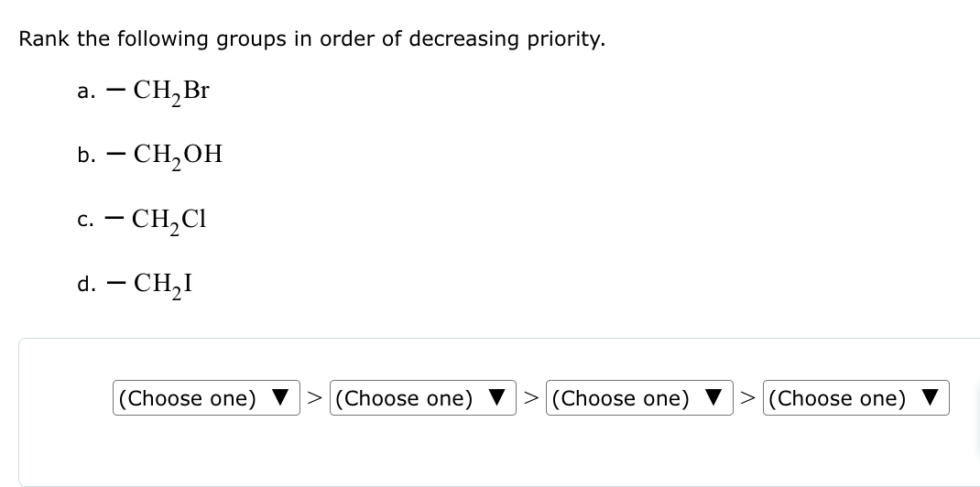980x487 pixels.
Task: Click the last greater-than sign between dropdowns
Action: tap(746, 398)
